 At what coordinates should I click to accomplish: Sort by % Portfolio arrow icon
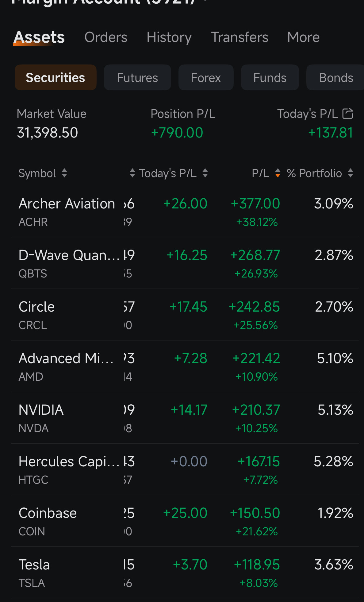tap(351, 173)
